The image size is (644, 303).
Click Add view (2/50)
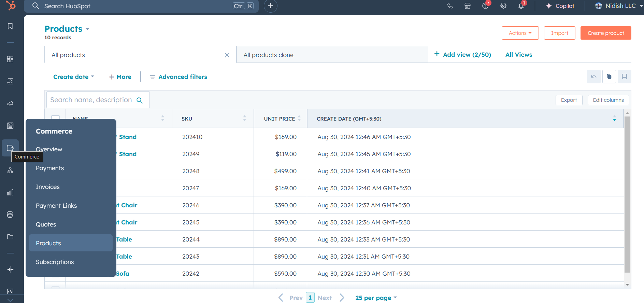coord(462,54)
